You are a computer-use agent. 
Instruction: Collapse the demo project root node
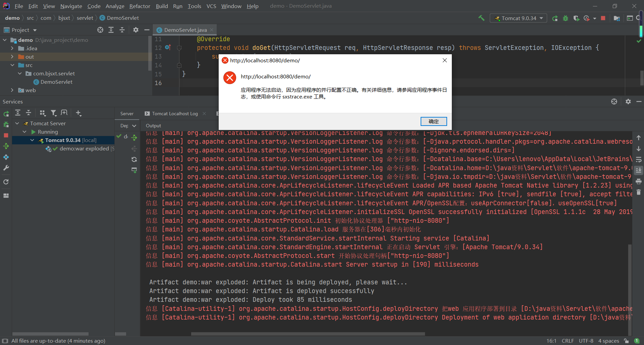coord(5,40)
